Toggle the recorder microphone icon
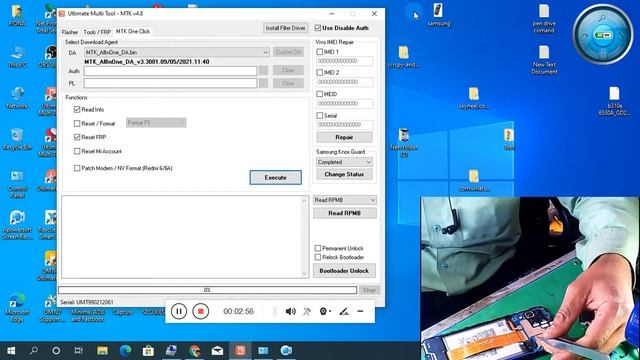The height and width of the screenshot is (360, 640). pyautogui.click(x=307, y=311)
